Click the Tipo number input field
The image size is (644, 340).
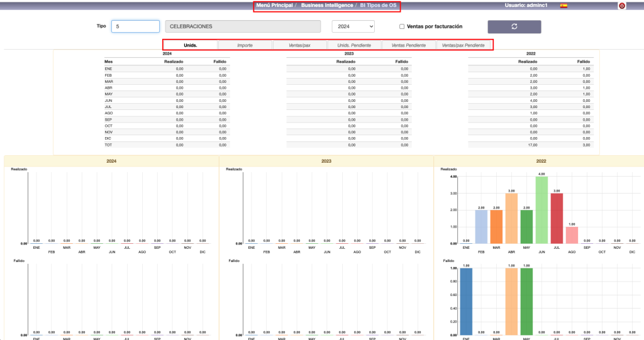click(x=135, y=26)
